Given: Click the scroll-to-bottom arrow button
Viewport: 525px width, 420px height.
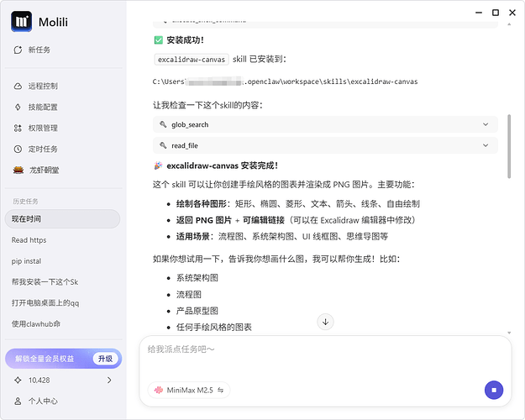Looking at the screenshot, I should pyautogui.click(x=325, y=322).
